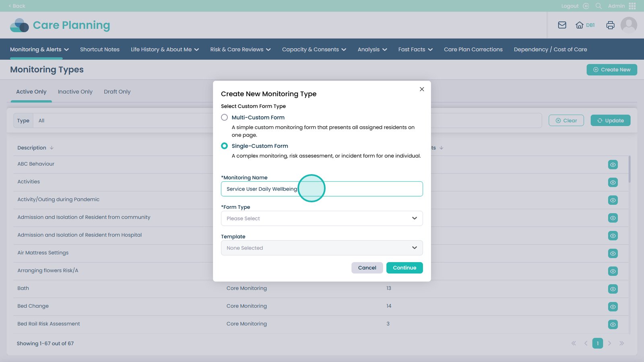View the Bed Change row eye icon
The width and height of the screenshot is (644, 362).
613,306
